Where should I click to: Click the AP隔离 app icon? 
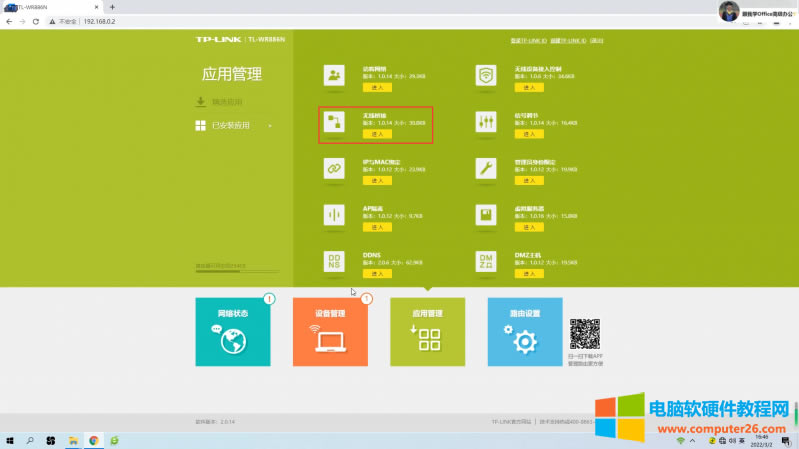[x=334, y=214]
